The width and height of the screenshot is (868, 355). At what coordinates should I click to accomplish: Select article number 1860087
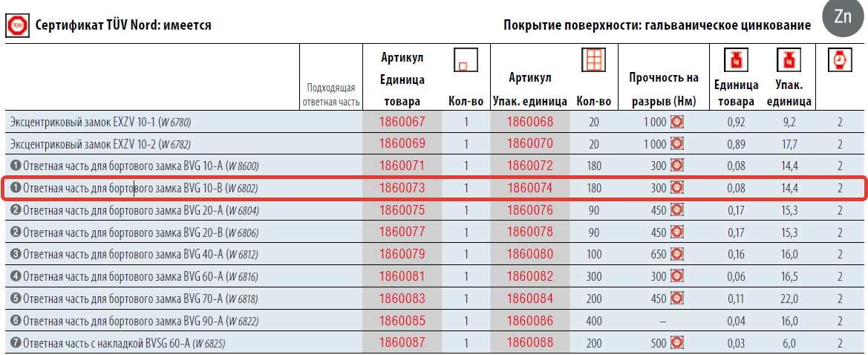[x=402, y=343]
